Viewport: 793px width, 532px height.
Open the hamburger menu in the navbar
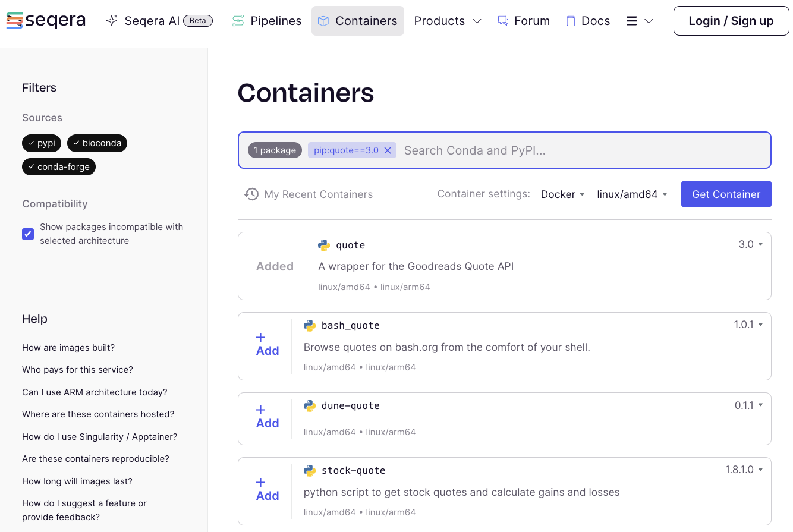638,20
